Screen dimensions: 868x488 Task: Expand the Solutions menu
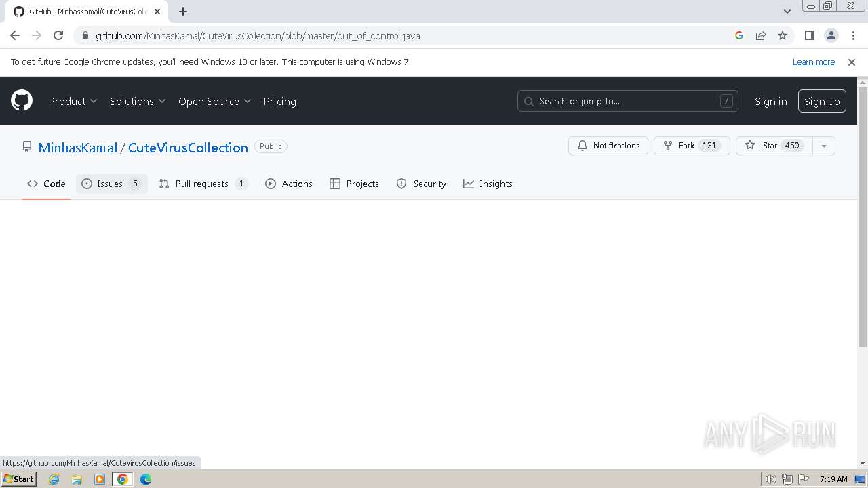[x=138, y=101]
